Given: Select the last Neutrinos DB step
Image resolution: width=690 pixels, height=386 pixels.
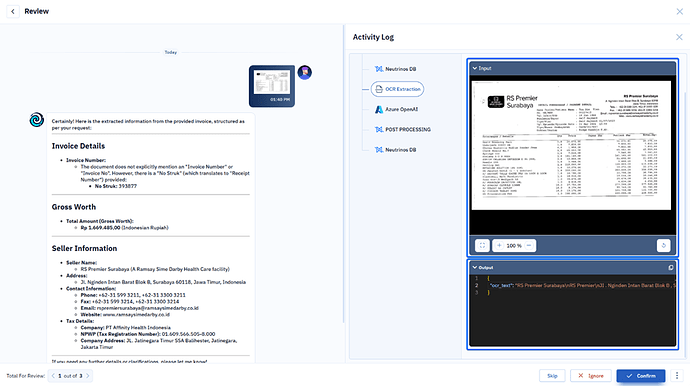Looking at the screenshot, I should point(395,150).
